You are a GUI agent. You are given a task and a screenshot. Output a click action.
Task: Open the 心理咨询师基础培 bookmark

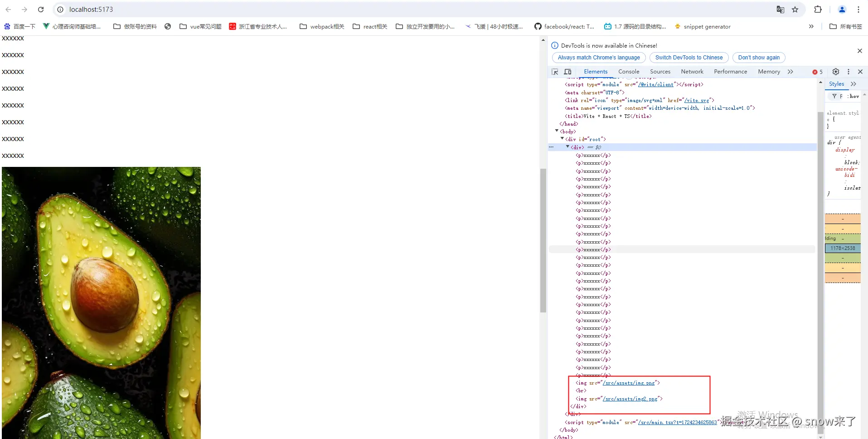(72, 27)
